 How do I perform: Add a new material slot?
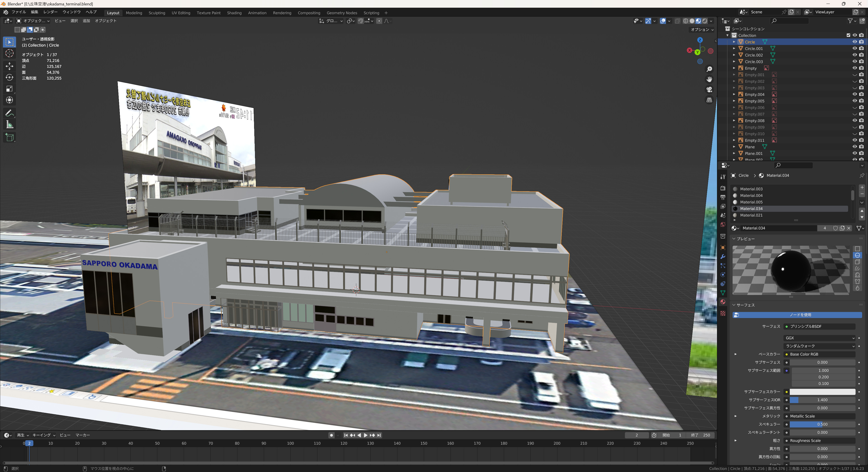pos(862,188)
